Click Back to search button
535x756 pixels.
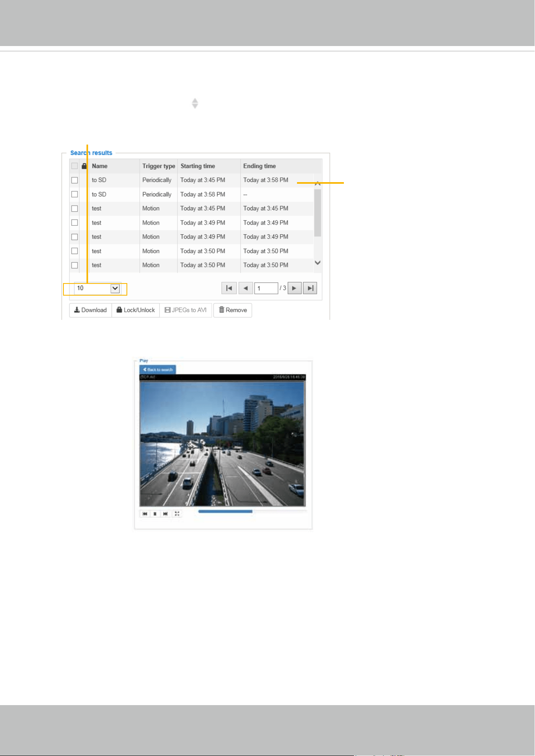coord(158,370)
